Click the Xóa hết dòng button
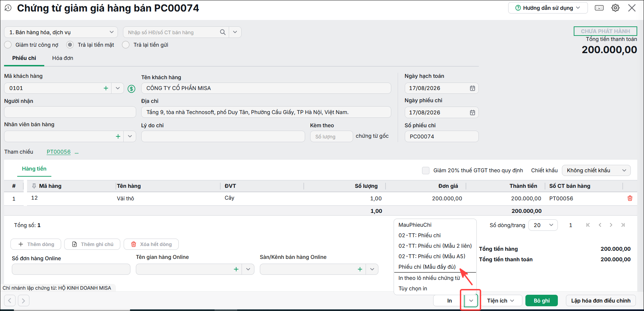 pos(151,244)
